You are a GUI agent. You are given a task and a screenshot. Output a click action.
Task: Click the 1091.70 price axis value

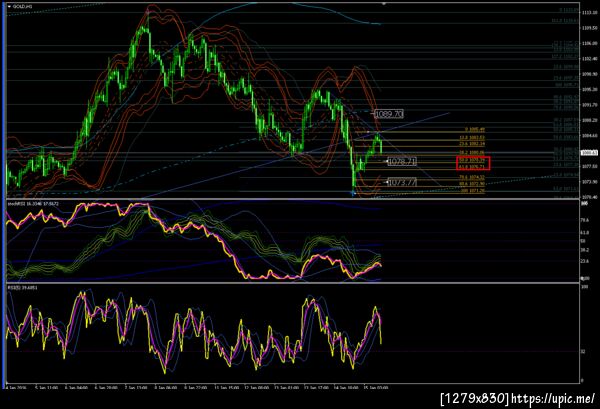click(x=590, y=104)
